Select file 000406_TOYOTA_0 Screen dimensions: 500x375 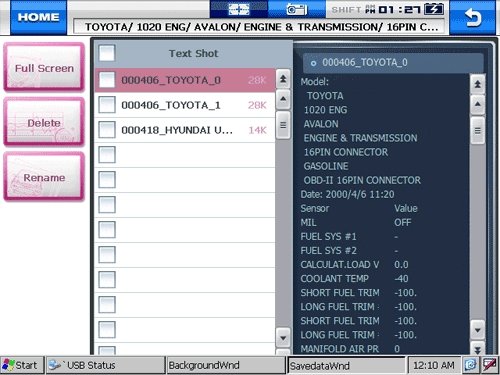click(x=185, y=80)
